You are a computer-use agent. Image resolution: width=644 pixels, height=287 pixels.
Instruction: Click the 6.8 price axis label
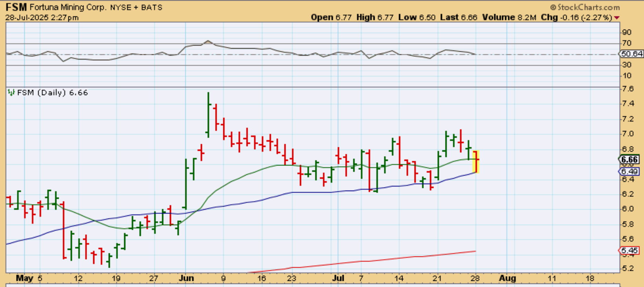click(628, 149)
